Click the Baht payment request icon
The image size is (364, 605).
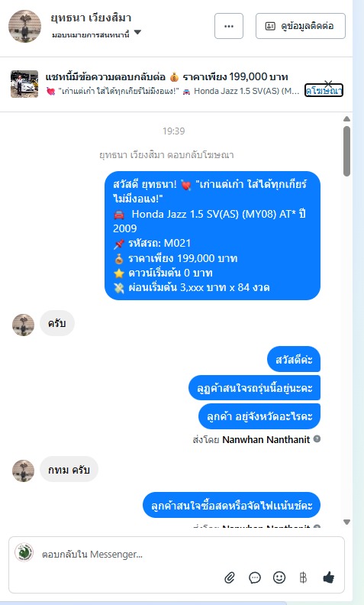(303, 577)
